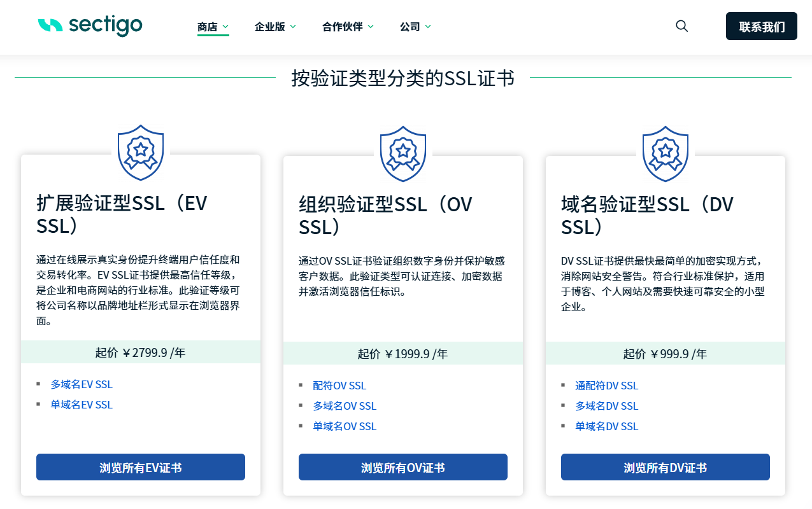Open the 公司 navigation item
812x509 pixels.
point(410,27)
